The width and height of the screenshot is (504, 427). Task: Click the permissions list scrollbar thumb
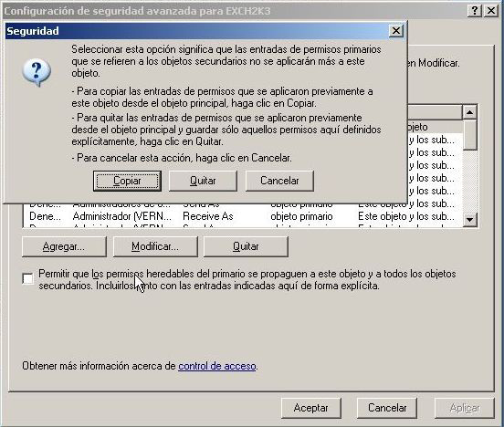[469, 135]
